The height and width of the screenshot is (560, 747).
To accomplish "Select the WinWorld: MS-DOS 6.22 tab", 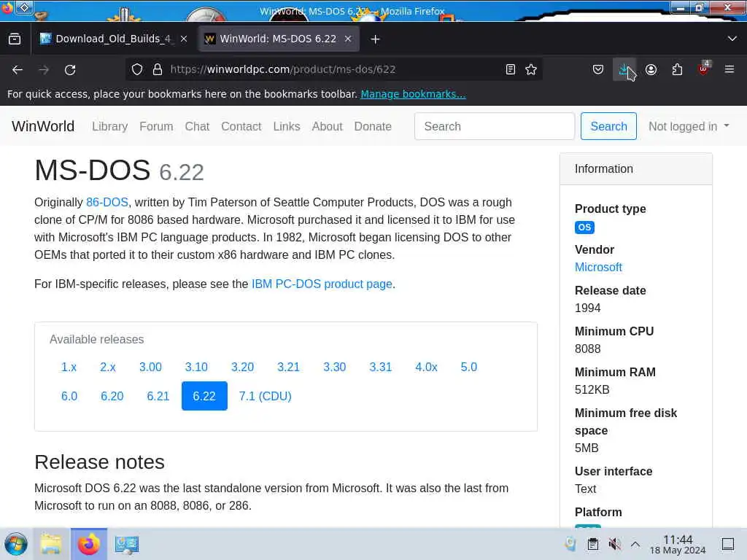I will click(x=278, y=39).
